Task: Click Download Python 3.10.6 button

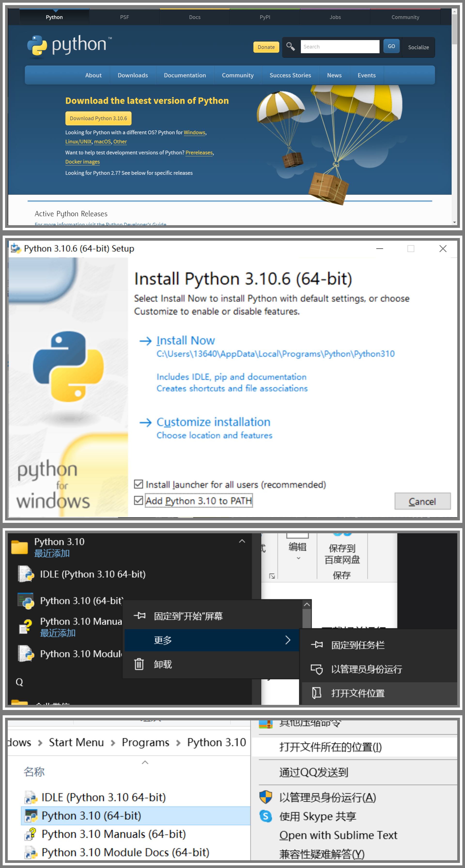Action: [x=98, y=118]
